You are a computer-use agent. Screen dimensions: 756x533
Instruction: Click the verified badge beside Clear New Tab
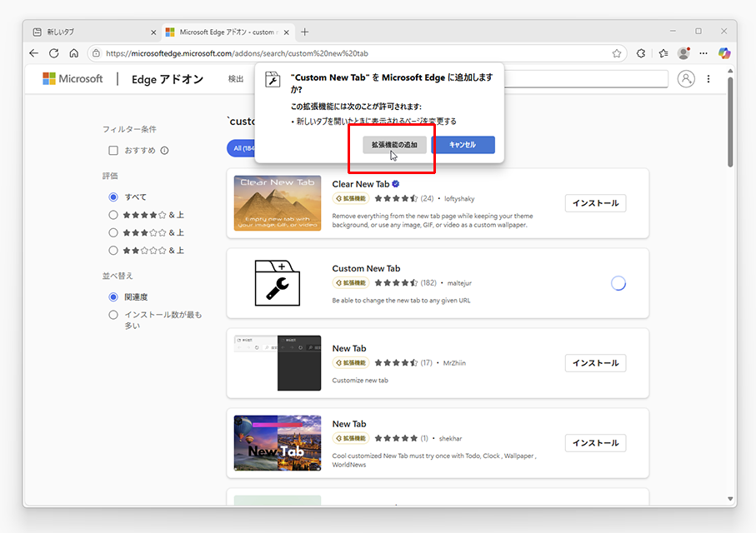tap(396, 183)
